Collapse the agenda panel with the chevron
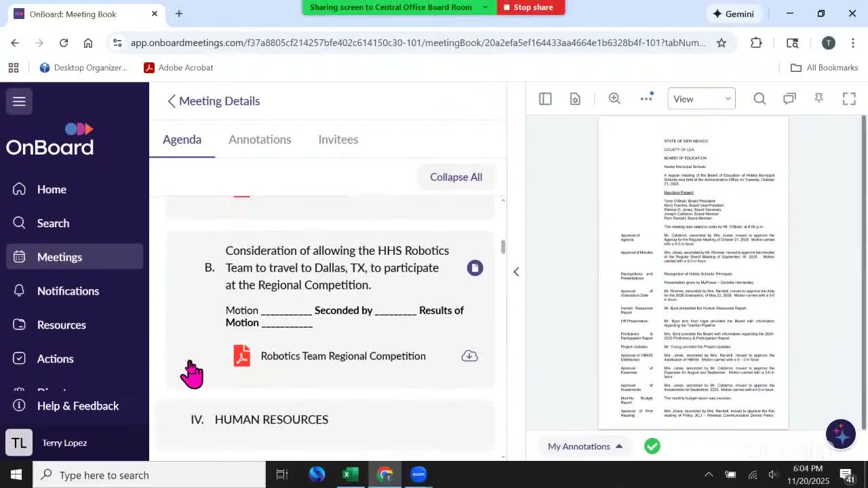This screenshot has height=488, width=868. tap(516, 272)
